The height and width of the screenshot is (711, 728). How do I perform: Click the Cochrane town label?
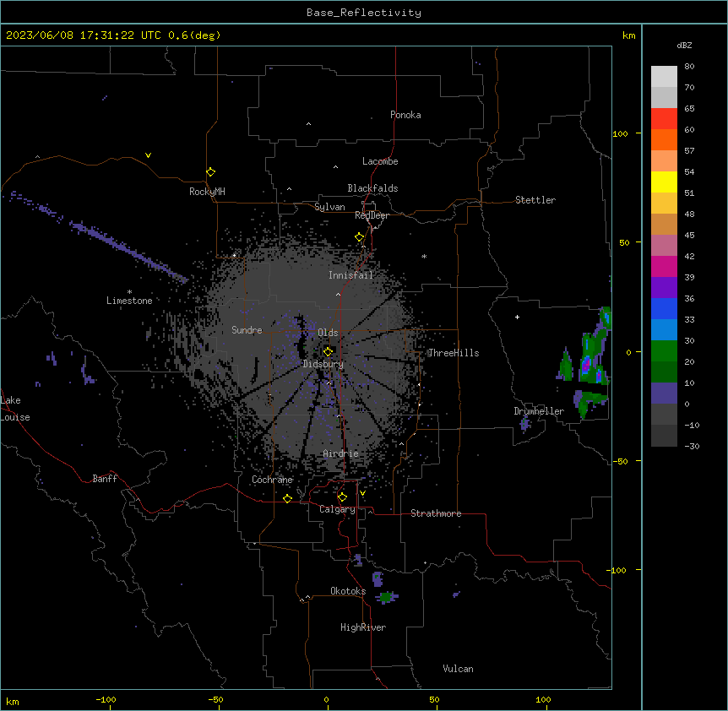(272, 480)
